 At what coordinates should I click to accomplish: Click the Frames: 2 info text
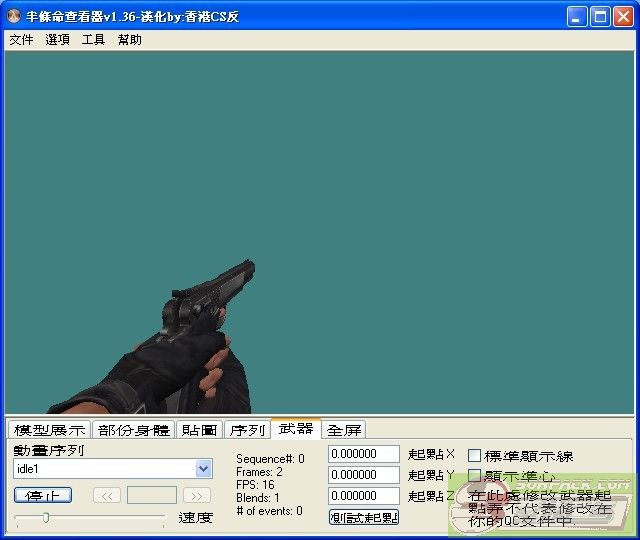point(259,472)
